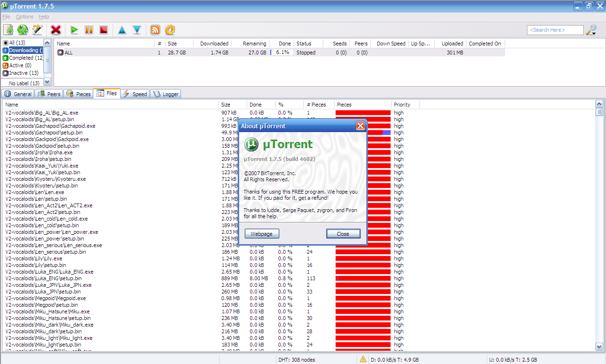Select file V2-vocaloids\Megpoid\setup.bin
606x364 pixels.
tap(42, 305)
